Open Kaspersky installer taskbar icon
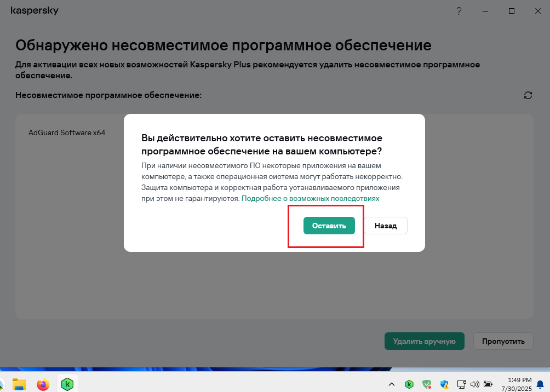 tap(67, 384)
